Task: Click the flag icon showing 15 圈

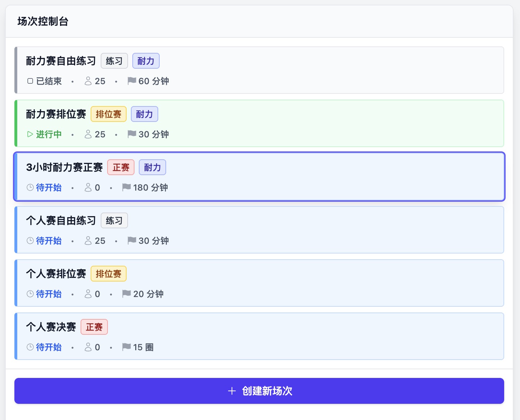Action: tap(126, 347)
